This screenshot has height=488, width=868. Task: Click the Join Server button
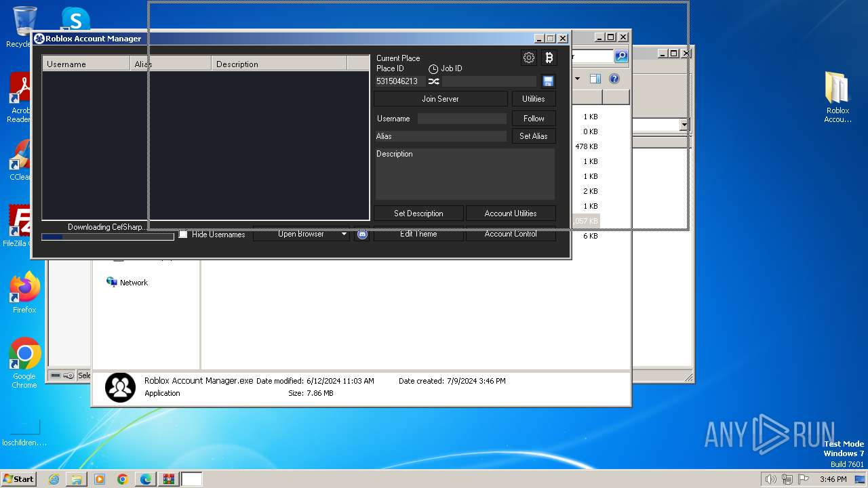coord(441,99)
